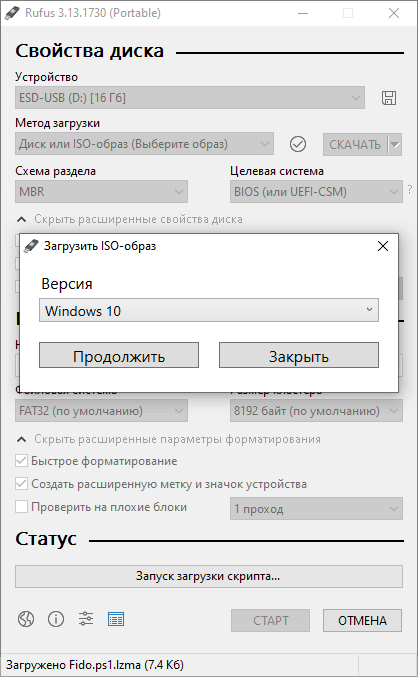Click the Закрыть button
This screenshot has height=677, width=418.
(299, 355)
